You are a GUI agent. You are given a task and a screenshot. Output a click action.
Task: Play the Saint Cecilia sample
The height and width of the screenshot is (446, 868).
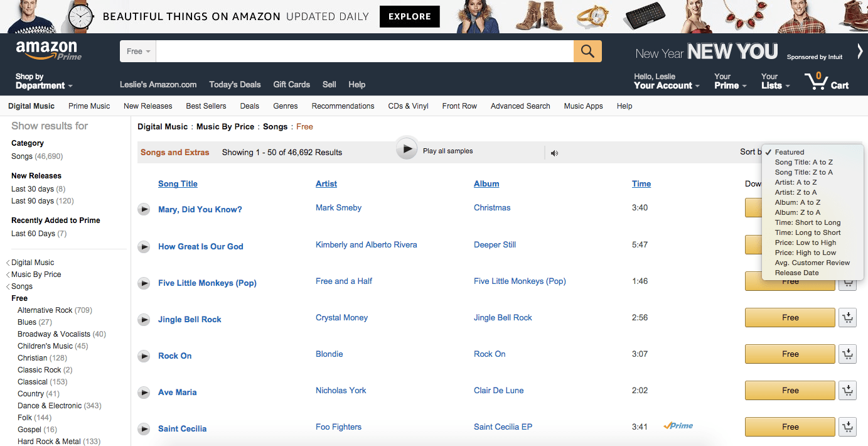(144, 428)
